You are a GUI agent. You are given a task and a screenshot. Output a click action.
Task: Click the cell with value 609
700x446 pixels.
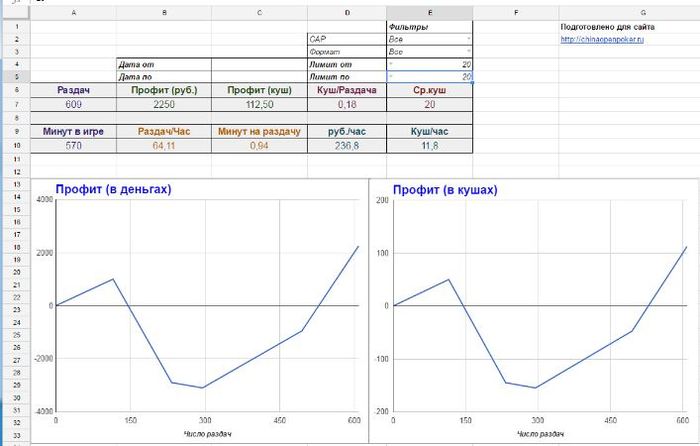click(x=73, y=104)
